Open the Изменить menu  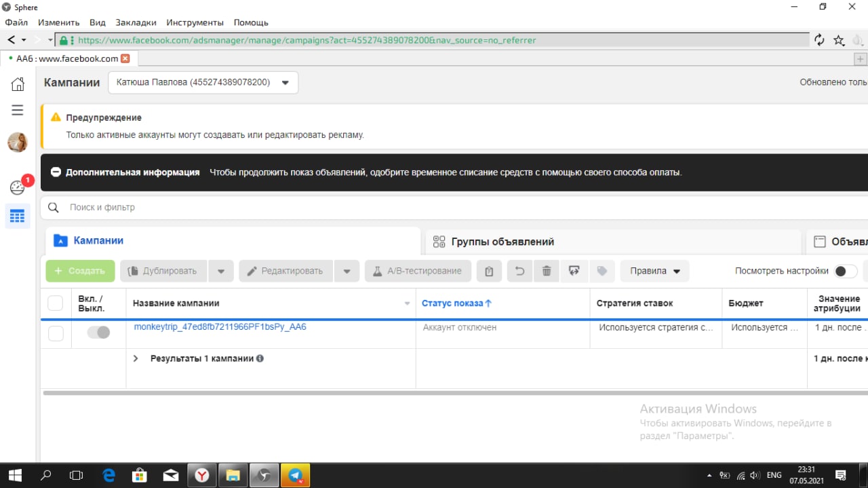click(58, 22)
